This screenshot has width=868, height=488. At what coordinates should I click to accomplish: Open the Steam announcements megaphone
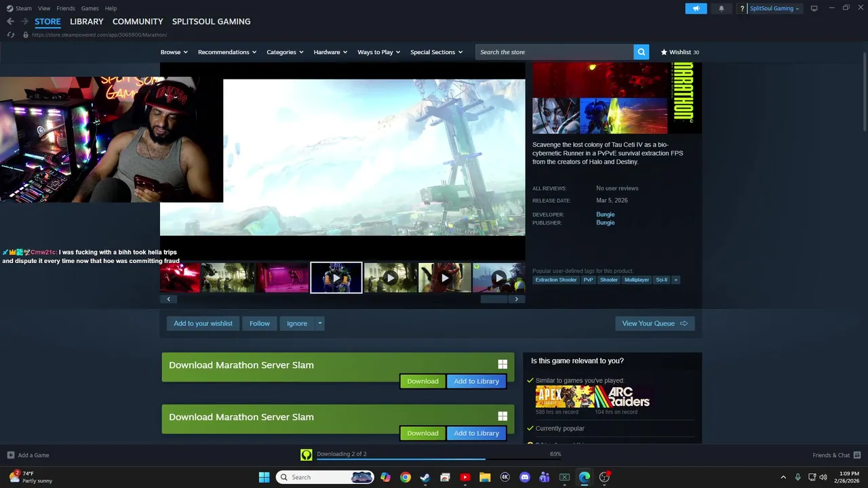tap(696, 8)
